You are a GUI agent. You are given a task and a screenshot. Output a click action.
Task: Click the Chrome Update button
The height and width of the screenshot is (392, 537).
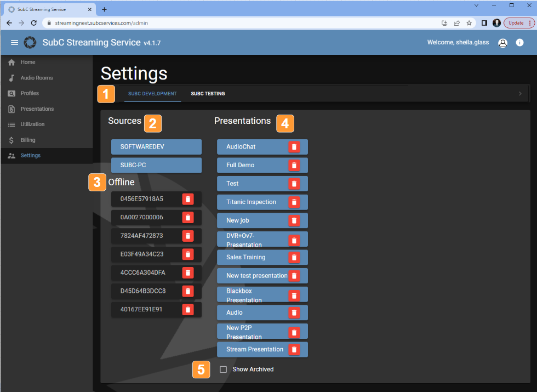tap(519, 23)
